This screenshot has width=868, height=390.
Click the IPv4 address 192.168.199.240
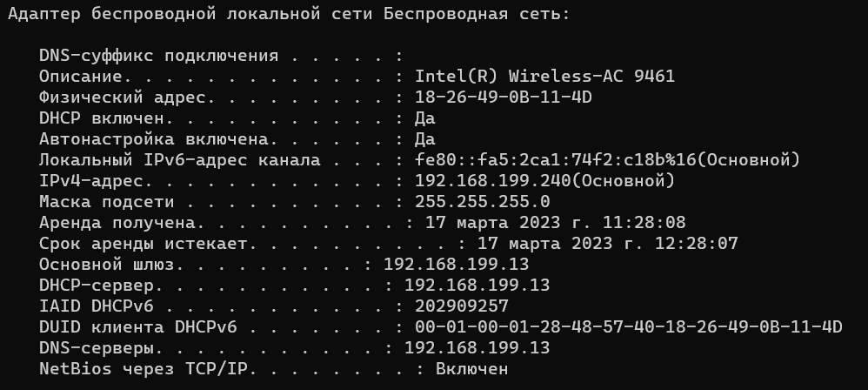point(492,181)
